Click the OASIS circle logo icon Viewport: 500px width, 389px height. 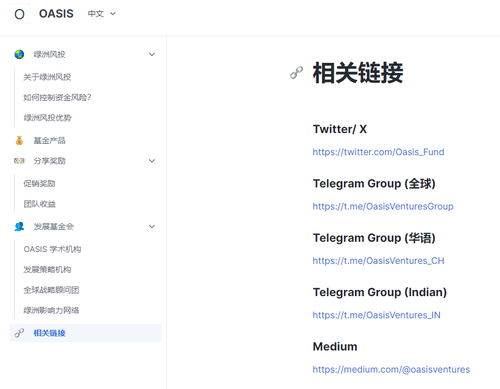(x=20, y=14)
